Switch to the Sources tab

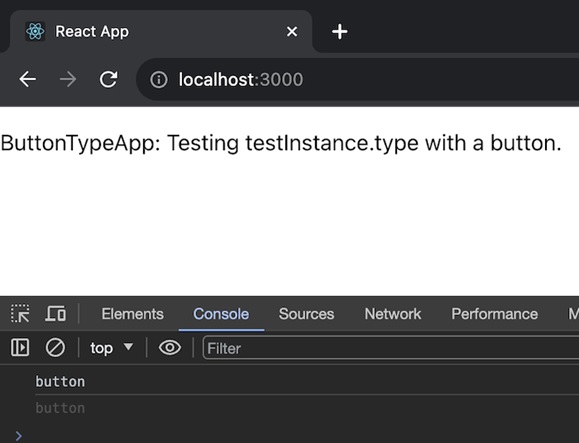(306, 314)
